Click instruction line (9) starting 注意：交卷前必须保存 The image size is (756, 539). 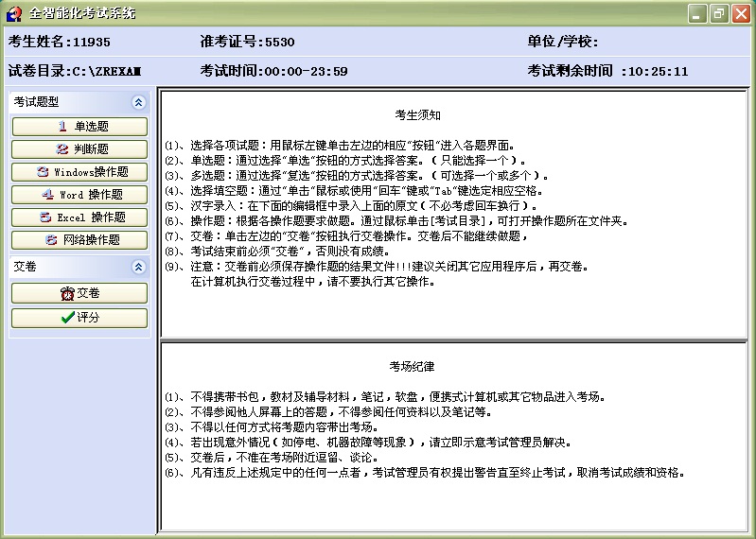tap(377, 267)
